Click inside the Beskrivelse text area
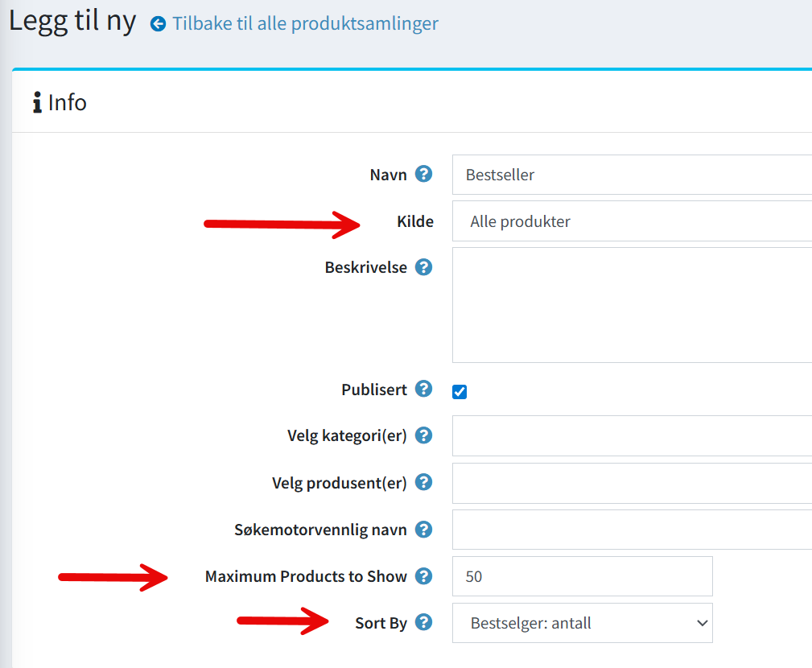Viewport: 812px width, 668px height. pyautogui.click(x=632, y=305)
